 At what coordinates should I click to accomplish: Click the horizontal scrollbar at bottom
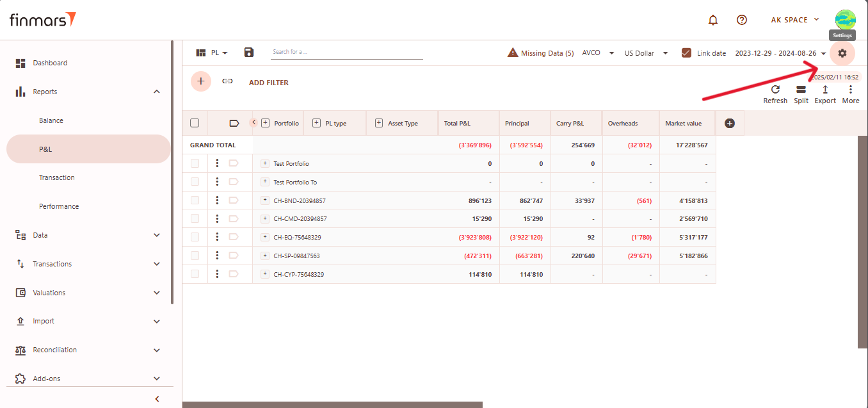(332, 404)
